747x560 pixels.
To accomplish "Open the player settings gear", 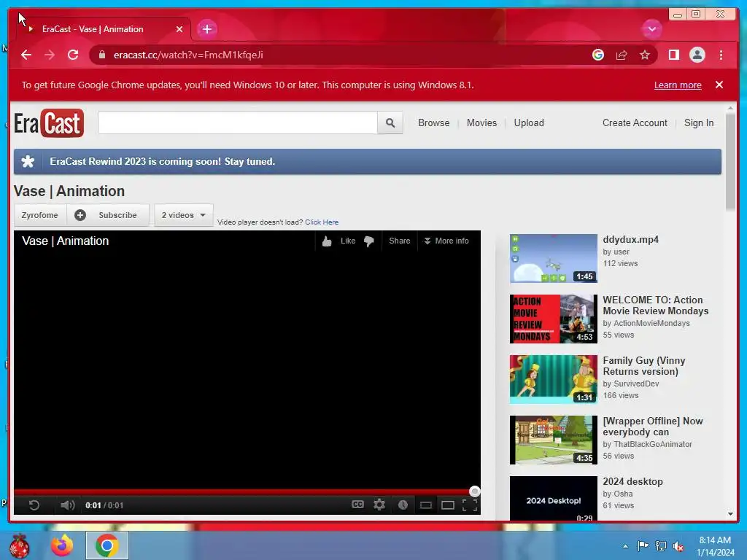I will coord(379,505).
